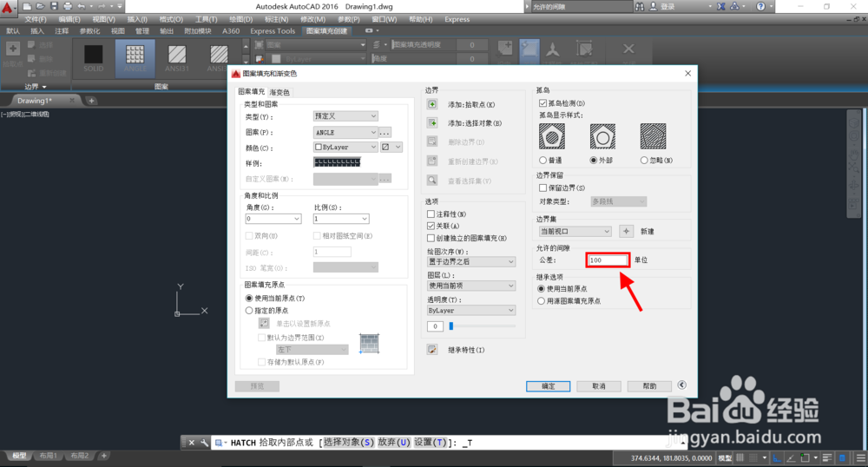Open the 边界集 dropdown showing 当前视口
The height and width of the screenshot is (467, 868).
click(575, 231)
